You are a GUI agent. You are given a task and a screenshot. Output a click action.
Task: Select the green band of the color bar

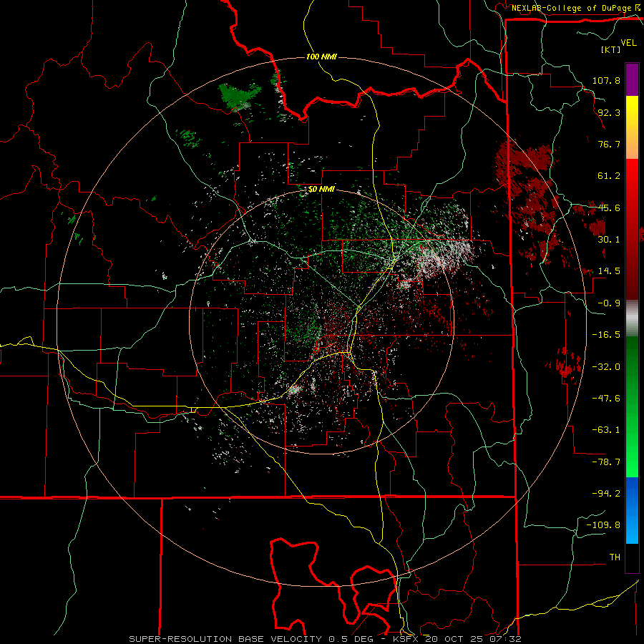632,406
